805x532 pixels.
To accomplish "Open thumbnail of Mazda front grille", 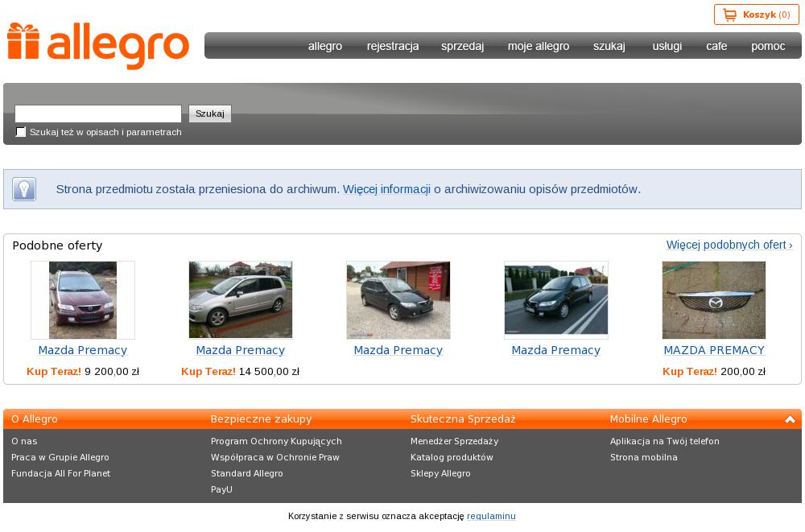I will click(713, 300).
